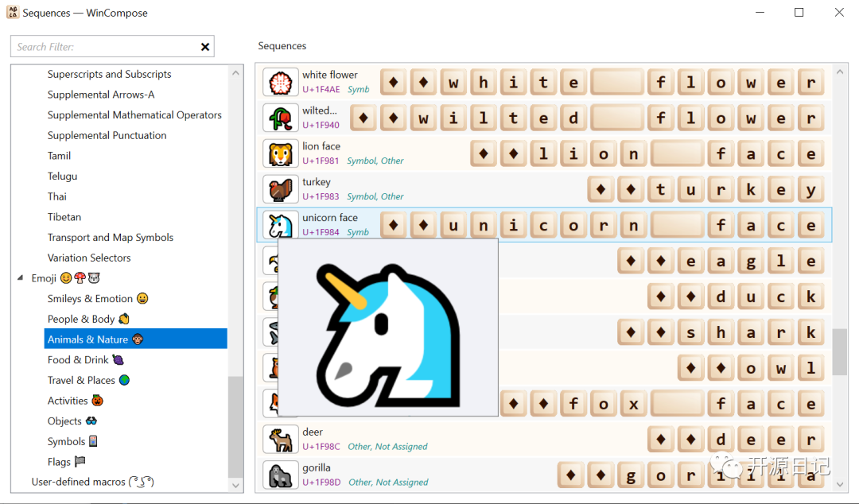Click the turkey emoji icon
859x504 pixels.
click(281, 189)
